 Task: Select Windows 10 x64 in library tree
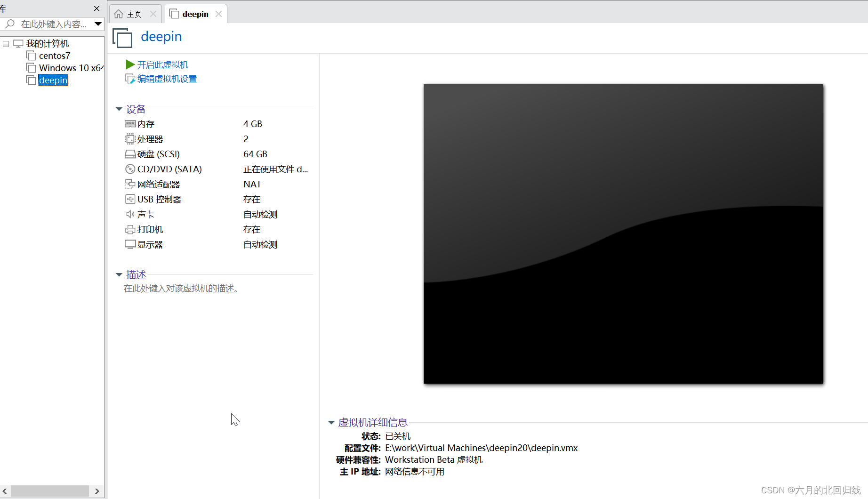click(71, 68)
